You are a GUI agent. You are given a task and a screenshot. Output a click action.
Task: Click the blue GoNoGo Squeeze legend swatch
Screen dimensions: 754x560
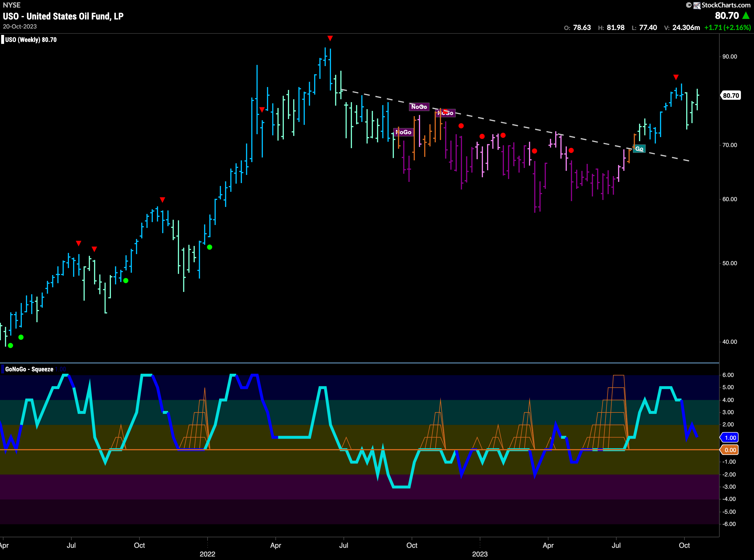(3, 369)
